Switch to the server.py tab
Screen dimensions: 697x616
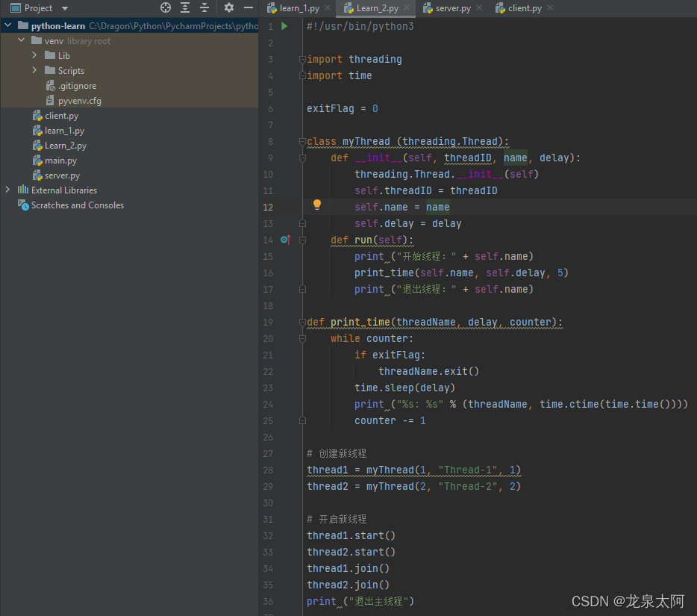(x=453, y=8)
